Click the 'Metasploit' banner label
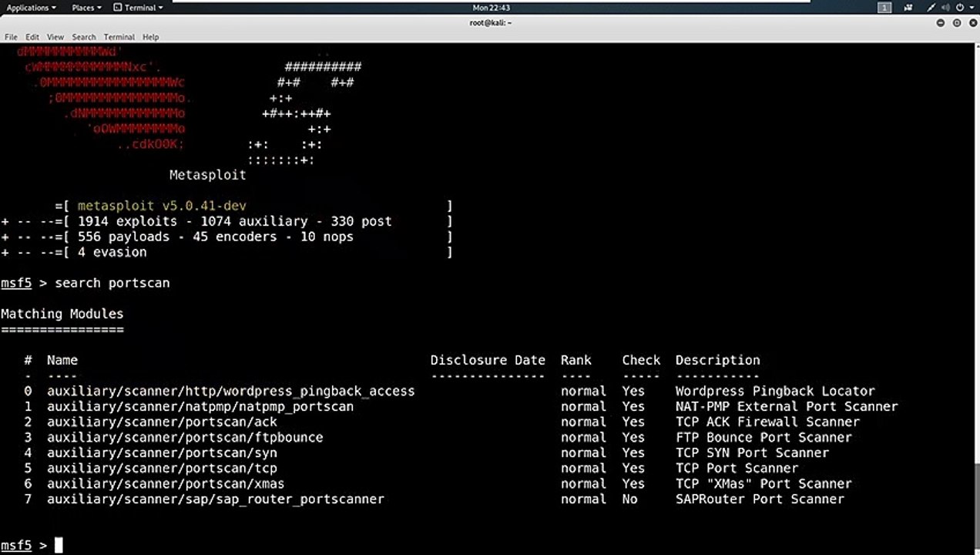 point(208,175)
